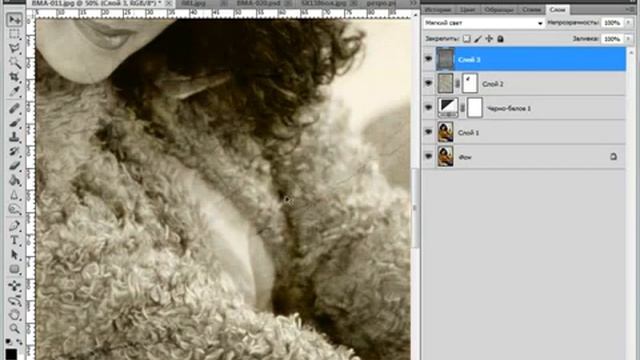The image size is (640, 360).
Task: Select the Path Selection tool
Action: 15,255
